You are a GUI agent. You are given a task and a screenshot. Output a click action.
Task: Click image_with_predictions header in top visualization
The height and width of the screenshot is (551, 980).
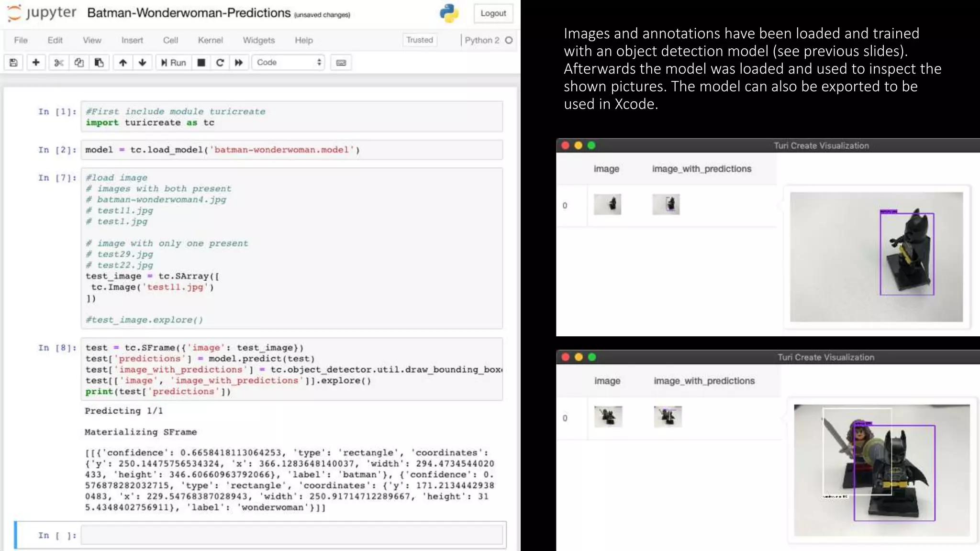[702, 169]
